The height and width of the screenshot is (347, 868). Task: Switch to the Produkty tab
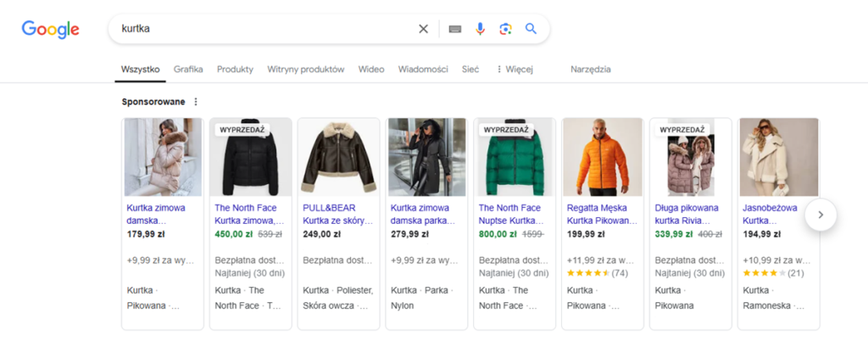236,70
